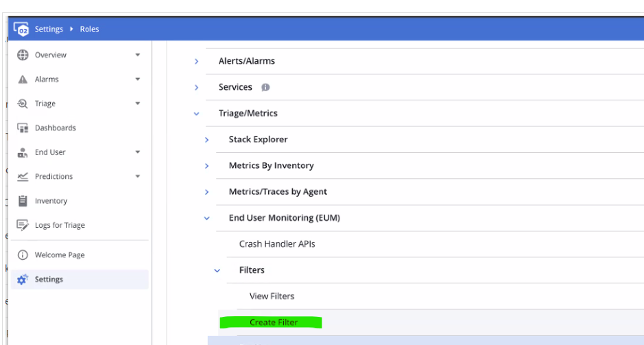Collapse the Filters chevron
Image resolution: width=644 pixels, height=345 pixels.
(x=217, y=270)
